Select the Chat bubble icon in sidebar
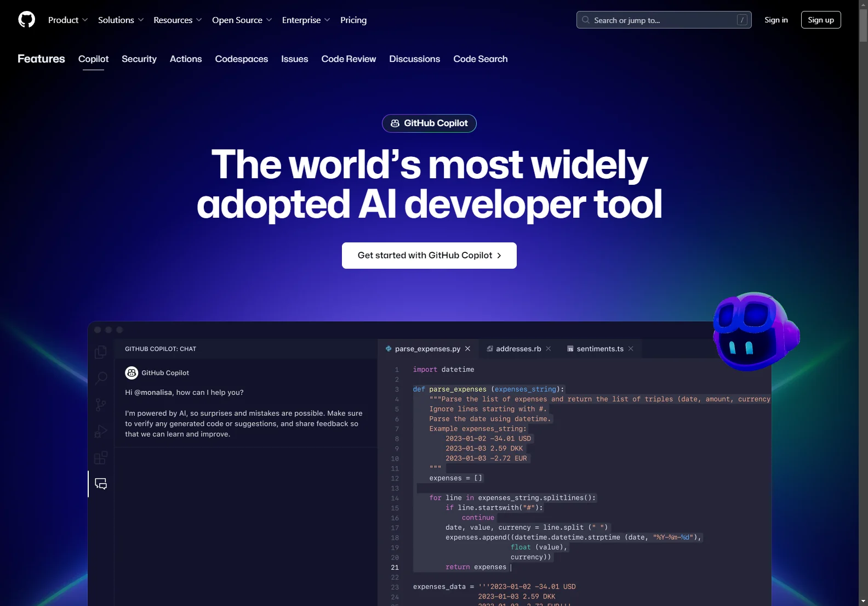Image resolution: width=868 pixels, height=606 pixels. 101,484
